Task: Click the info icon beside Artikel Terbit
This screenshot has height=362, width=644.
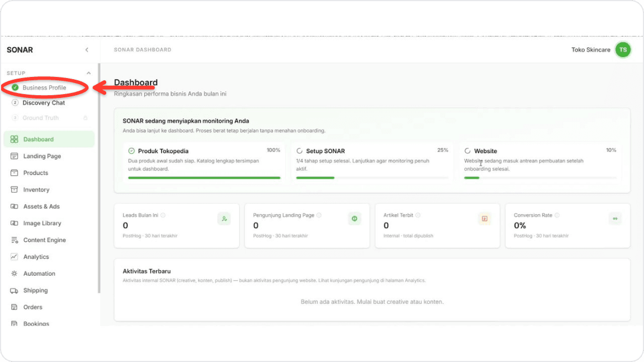Action: tap(418, 215)
